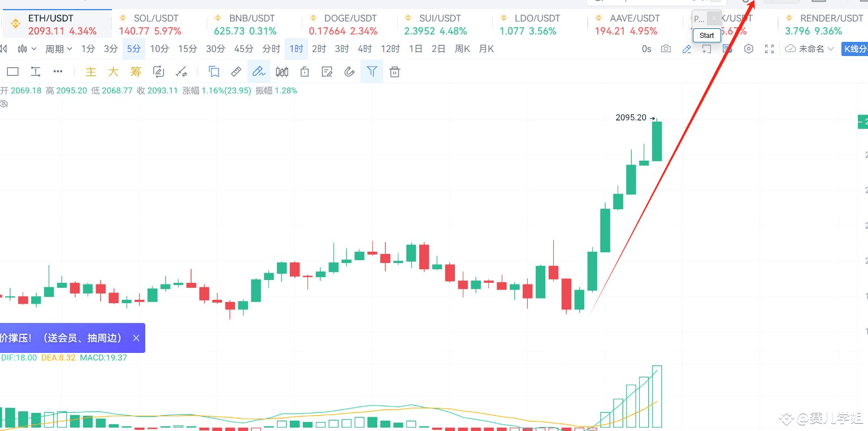Open the chart type candlestick dropdown

27,49
